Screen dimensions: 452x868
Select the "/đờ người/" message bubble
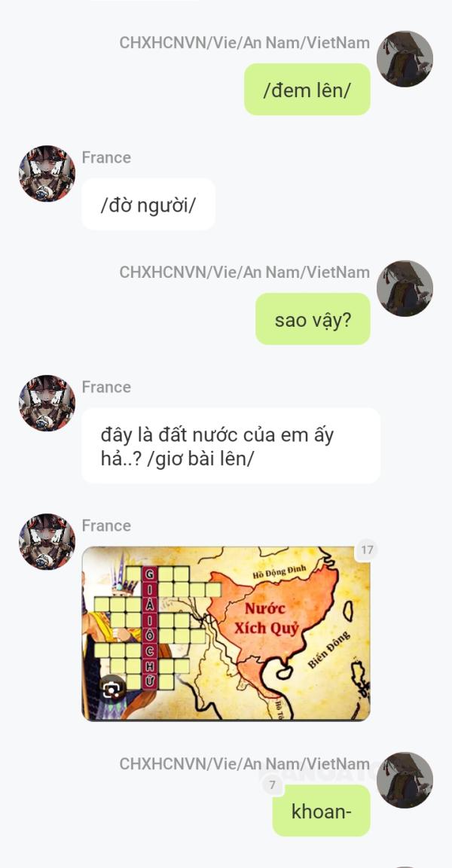point(148,204)
